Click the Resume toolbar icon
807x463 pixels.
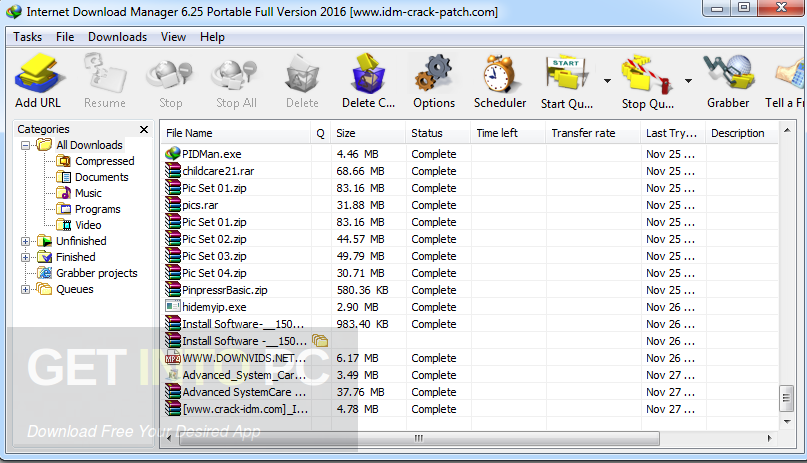(105, 75)
